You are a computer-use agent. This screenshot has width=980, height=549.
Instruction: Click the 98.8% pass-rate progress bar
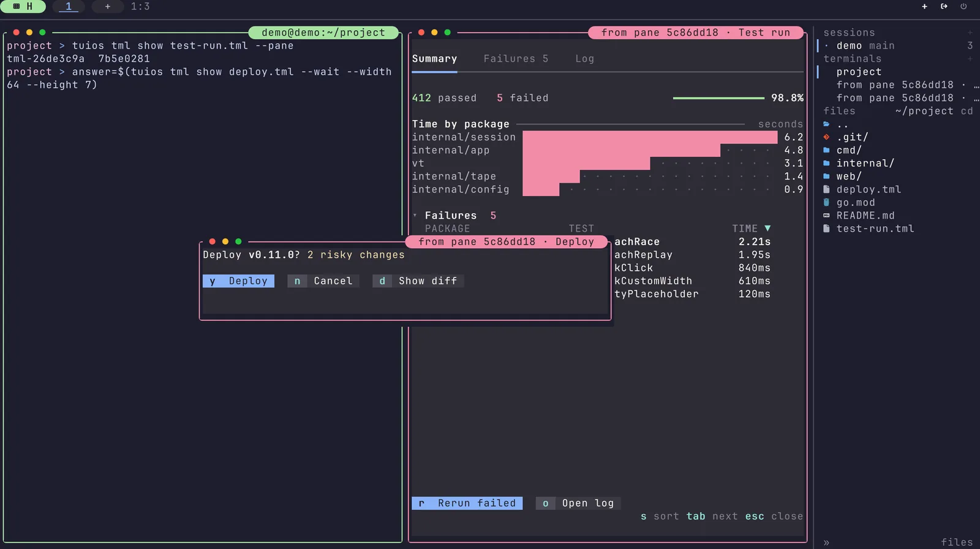coord(718,98)
